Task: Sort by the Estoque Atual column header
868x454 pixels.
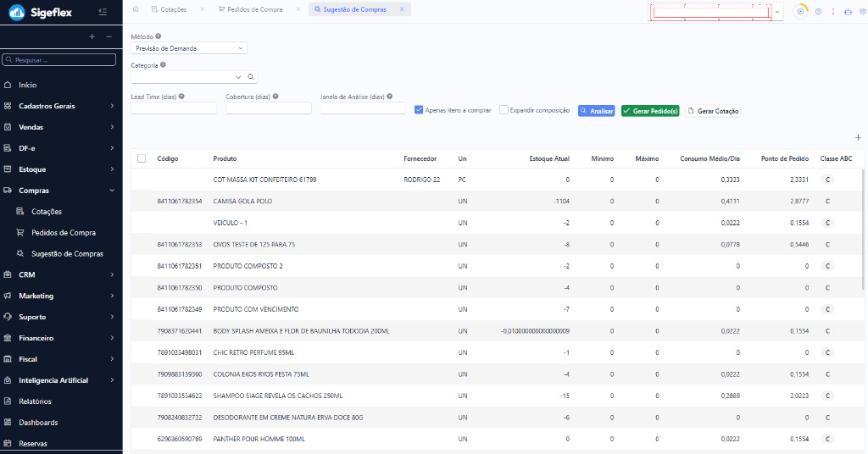Action: click(x=549, y=158)
